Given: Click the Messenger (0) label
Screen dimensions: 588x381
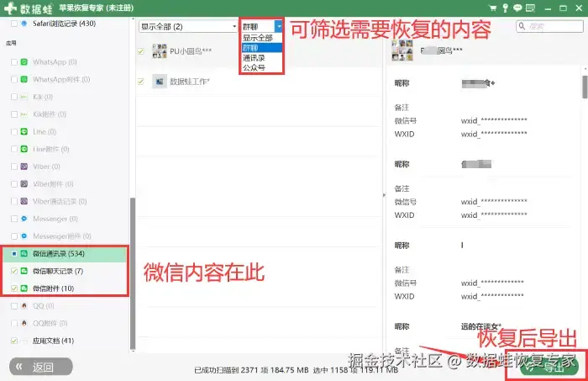Looking at the screenshot, I should coord(55,219).
